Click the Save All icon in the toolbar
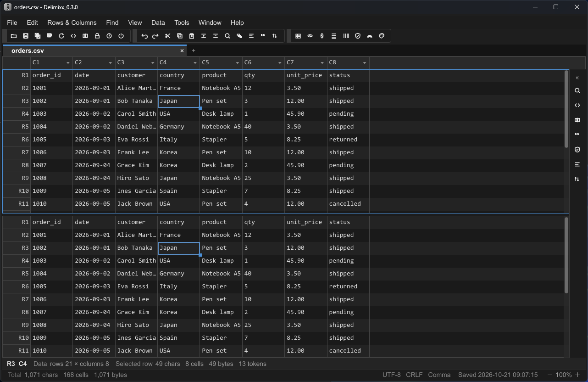Screen dimensions: 588x382 (x=38, y=36)
